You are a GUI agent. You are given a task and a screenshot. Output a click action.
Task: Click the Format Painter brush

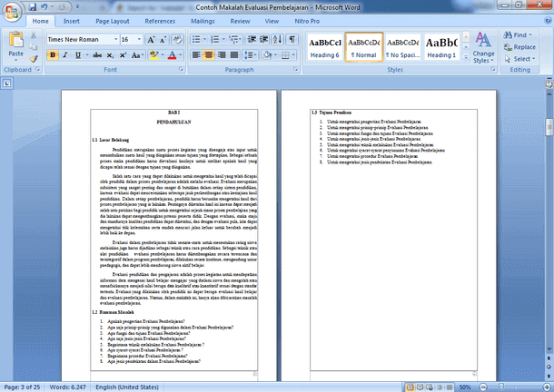coord(34,59)
